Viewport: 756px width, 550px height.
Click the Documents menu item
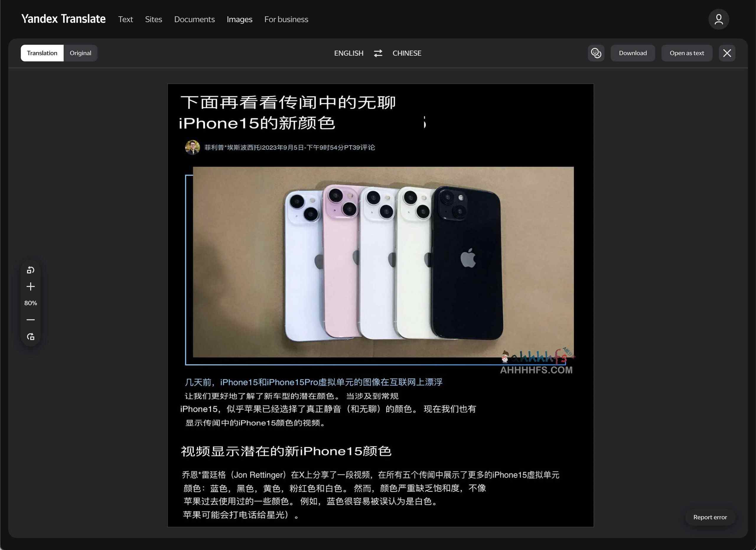pos(194,19)
